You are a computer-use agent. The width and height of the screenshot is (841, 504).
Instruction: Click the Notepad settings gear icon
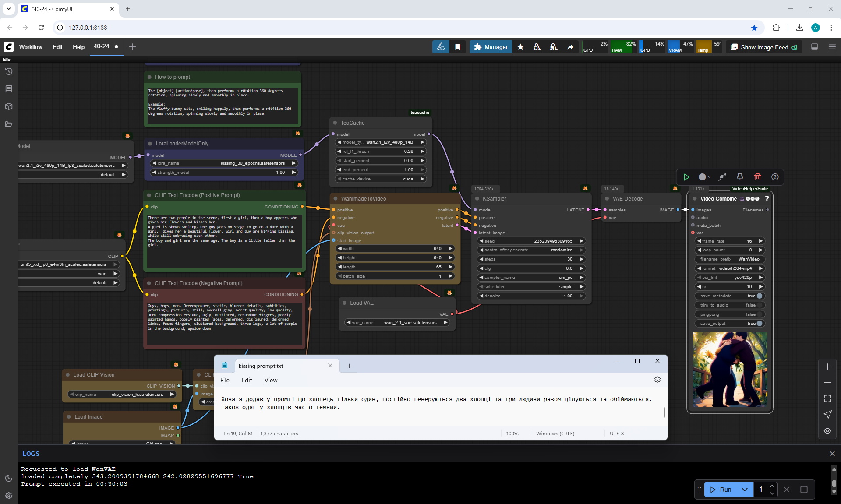pyautogui.click(x=657, y=380)
